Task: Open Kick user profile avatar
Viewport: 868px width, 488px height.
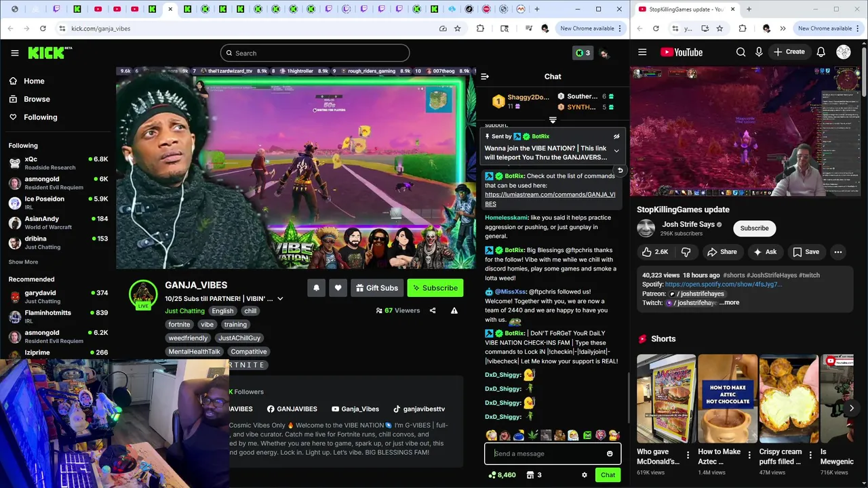Action: click(x=604, y=53)
